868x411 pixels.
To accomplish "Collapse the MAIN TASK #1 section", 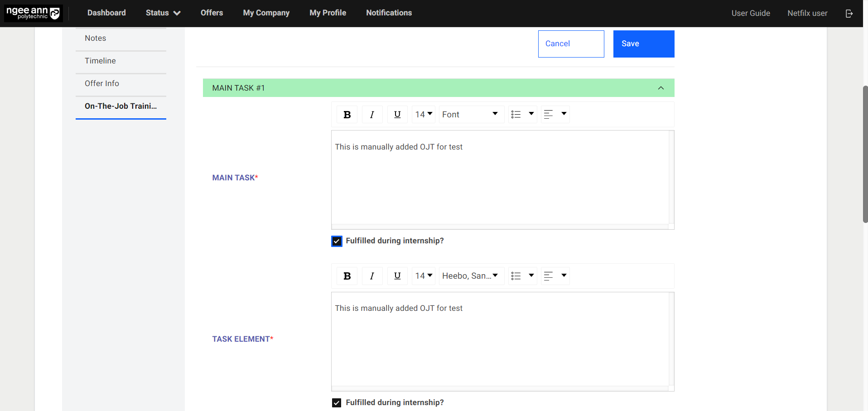I will coord(661,88).
